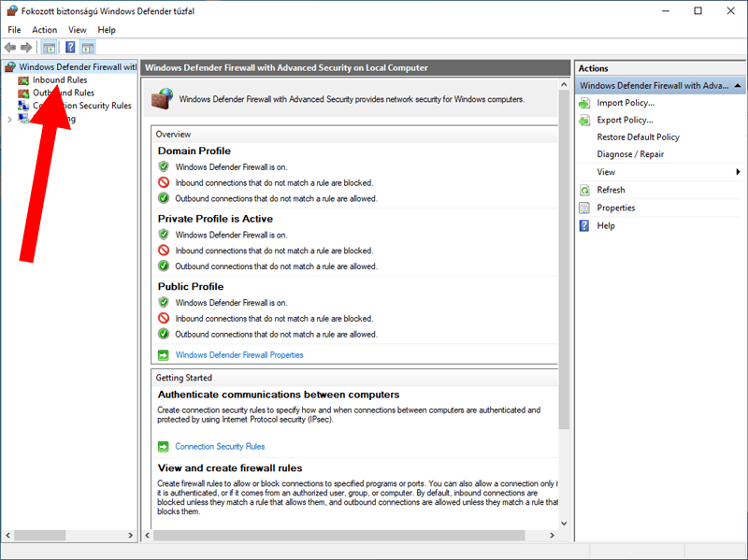Screen dimensions: 748x560
Task: Click the "Overview" section title
Action: [173, 135]
